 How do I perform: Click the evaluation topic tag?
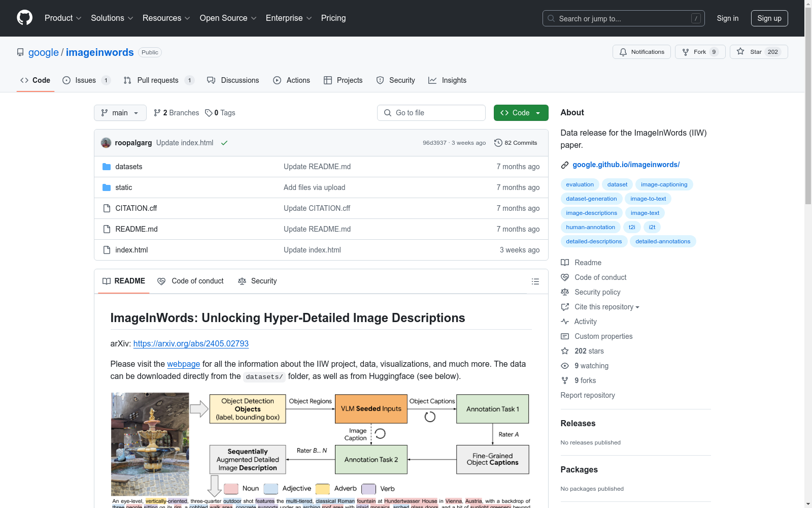click(x=580, y=184)
